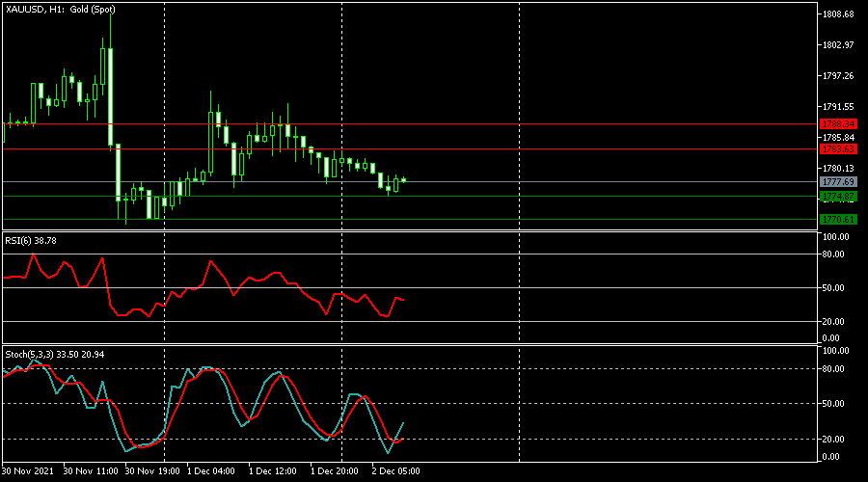The height and width of the screenshot is (482, 868).
Task: Select the 1783.63 red price level label
Action: [838, 148]
